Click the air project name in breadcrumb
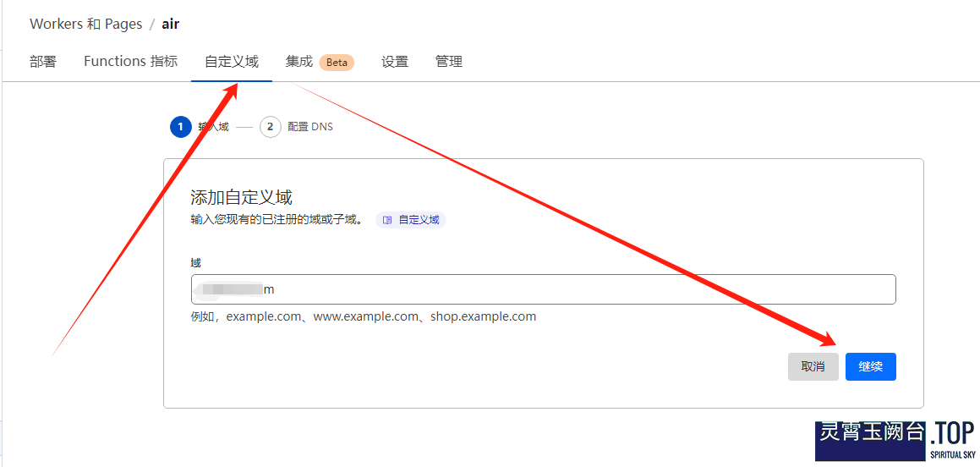Screen dimensions: 980x467 [171, 24]
